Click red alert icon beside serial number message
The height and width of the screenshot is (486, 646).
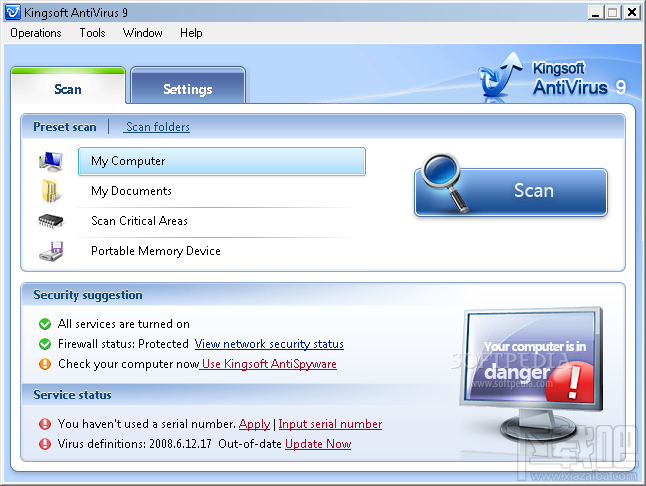[x=44, y=424]
